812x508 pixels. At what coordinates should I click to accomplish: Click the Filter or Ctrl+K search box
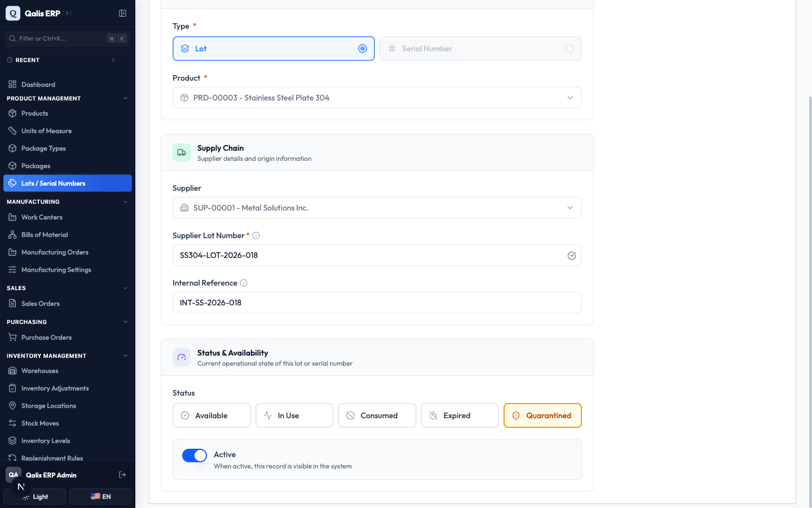coord(68,38)
